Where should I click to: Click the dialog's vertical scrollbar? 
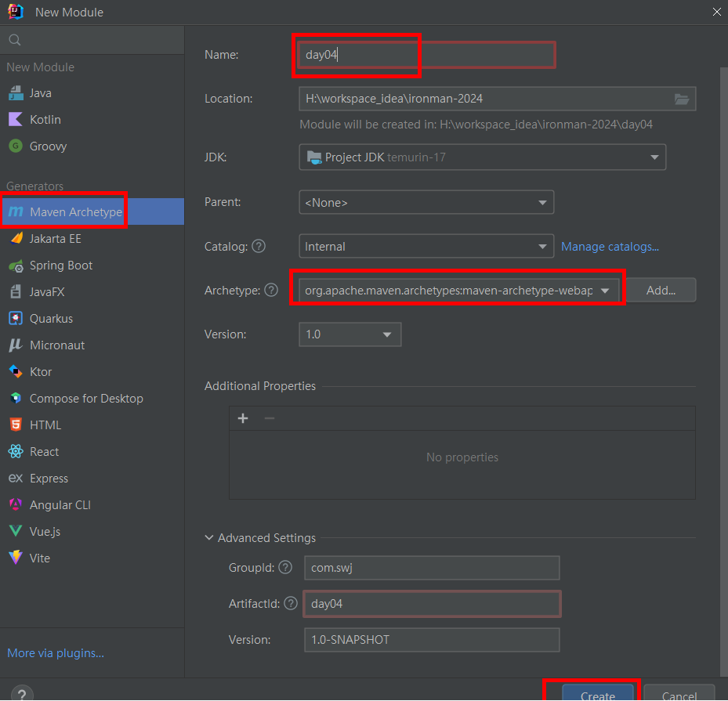pyautogui.click(x=723, y=371)
